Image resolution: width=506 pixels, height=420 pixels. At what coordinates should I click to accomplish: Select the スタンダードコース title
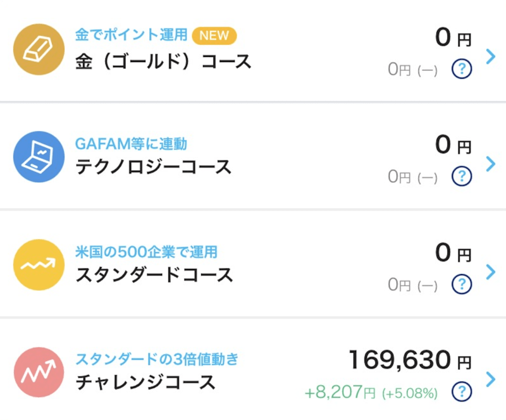click(x=154, y=275)
